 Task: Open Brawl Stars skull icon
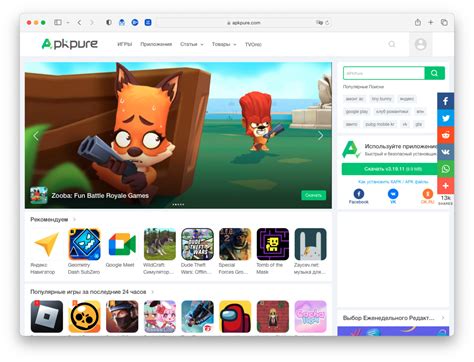pyautogui.click(x=84, y=316)
